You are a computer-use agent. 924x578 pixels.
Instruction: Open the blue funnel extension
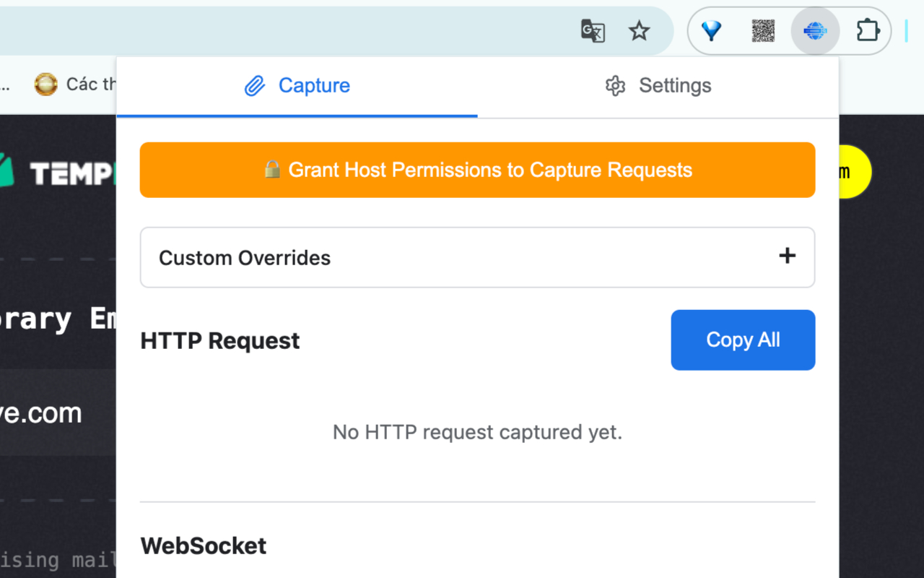coord(711,31)
